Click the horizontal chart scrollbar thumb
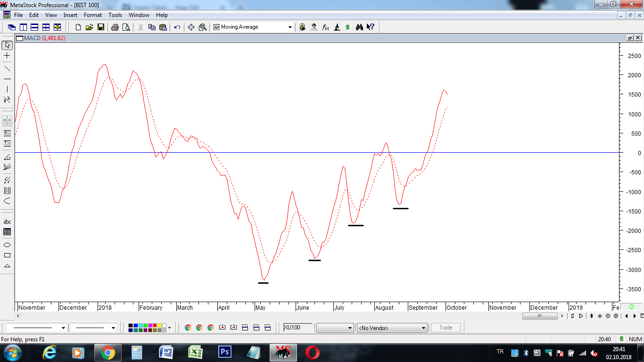 [541, 316]
